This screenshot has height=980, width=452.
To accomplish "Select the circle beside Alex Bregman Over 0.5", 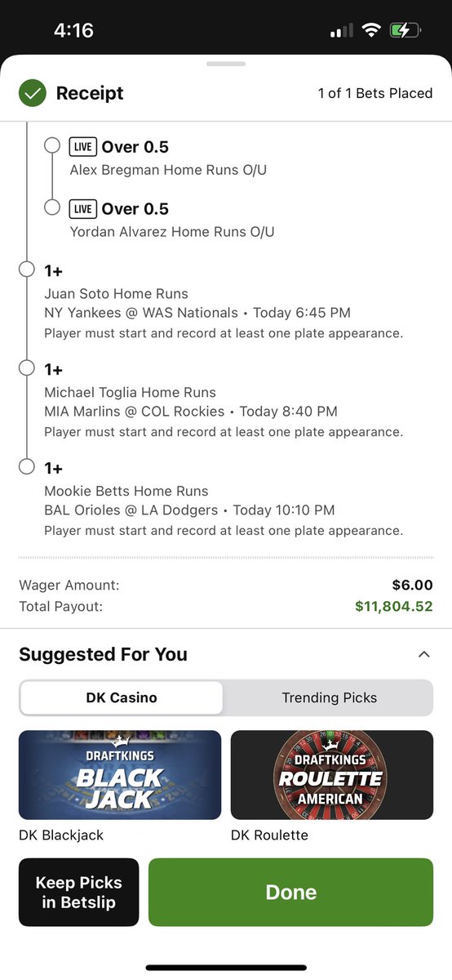I will 52,145.
